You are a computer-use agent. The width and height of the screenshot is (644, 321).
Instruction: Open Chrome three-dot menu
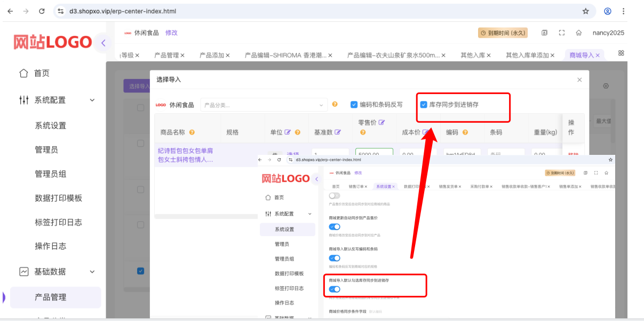tap(624, 11)
